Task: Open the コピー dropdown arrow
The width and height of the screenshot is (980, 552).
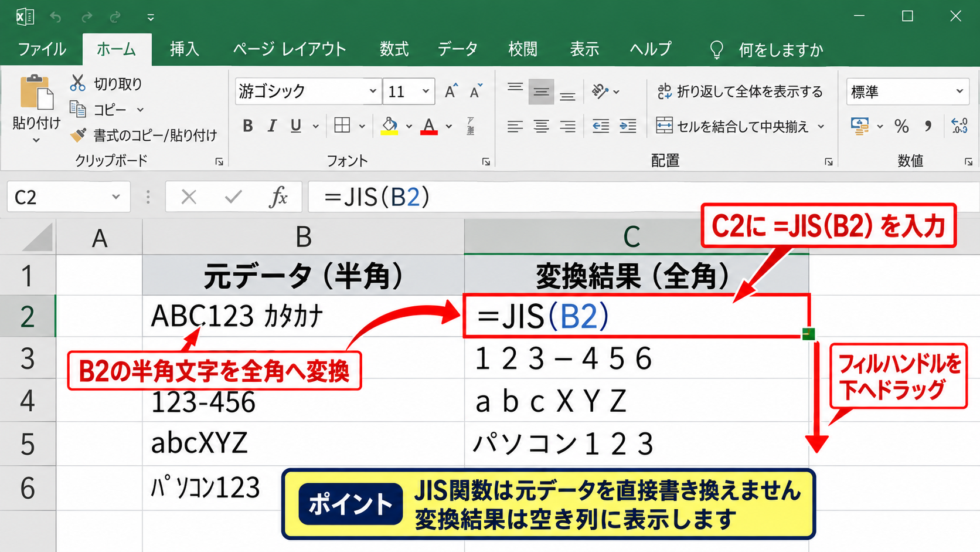Action: click(141, 110)
